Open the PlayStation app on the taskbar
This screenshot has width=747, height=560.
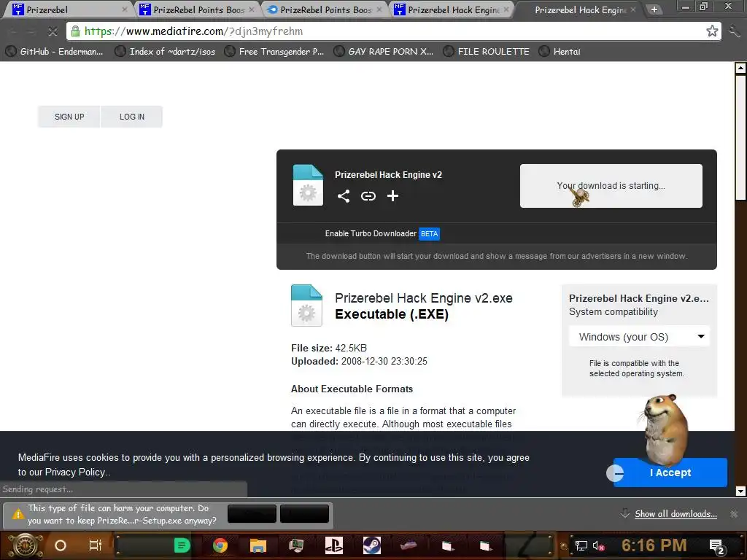click(x=333, y=545)
